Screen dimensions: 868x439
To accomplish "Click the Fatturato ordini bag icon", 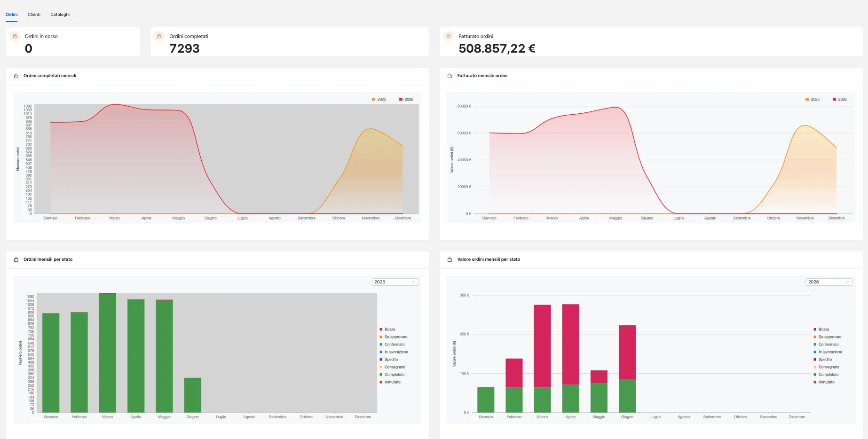I will click(449, 36).
